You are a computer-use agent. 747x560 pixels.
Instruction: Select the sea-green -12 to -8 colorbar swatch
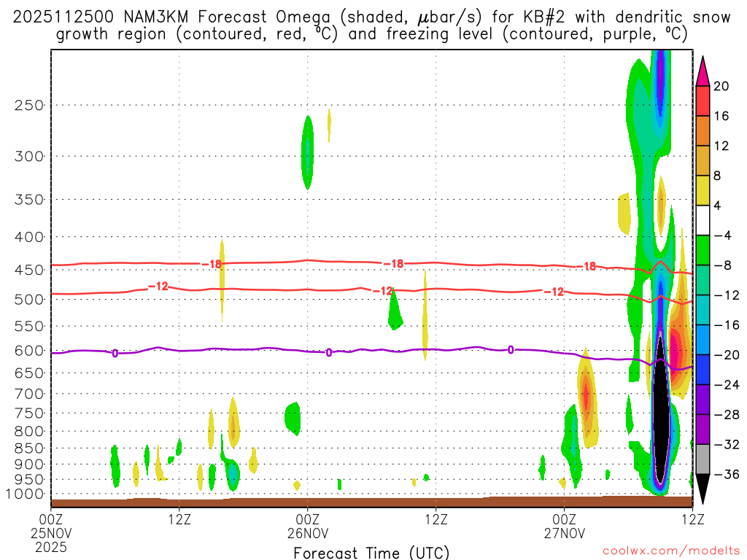703,280
